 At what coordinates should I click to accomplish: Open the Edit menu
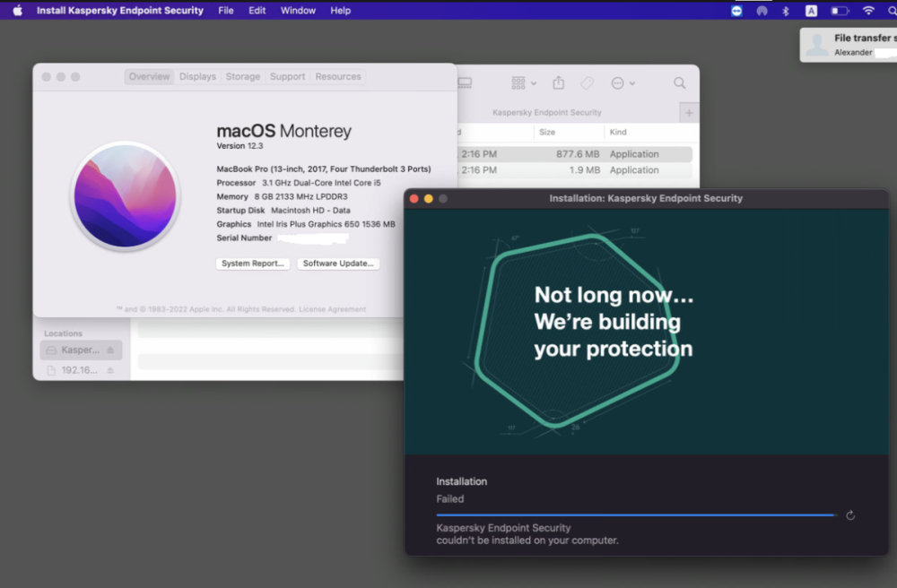click(x=257, y=10)
